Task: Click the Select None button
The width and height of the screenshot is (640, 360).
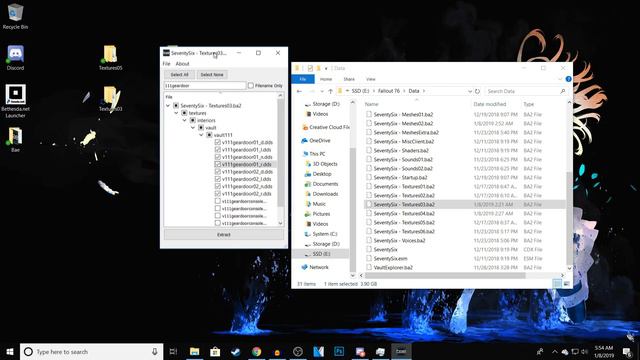Action: point(212,75)
